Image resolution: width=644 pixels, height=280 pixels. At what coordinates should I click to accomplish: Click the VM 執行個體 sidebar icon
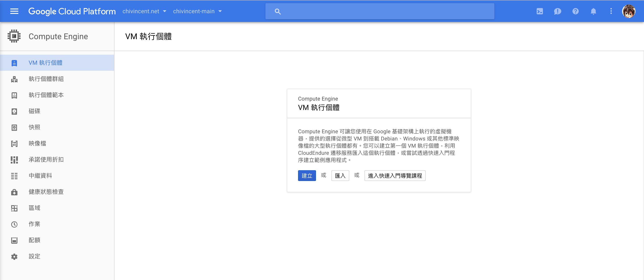(x=14, y=63)
